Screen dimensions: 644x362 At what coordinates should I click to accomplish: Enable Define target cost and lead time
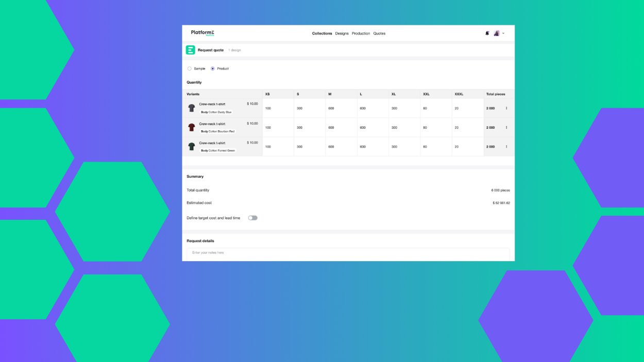[x=252, y=218]
